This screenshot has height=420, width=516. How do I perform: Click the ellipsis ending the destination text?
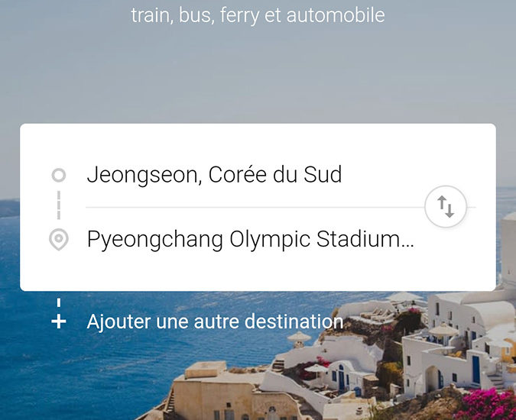coord(407,242)
